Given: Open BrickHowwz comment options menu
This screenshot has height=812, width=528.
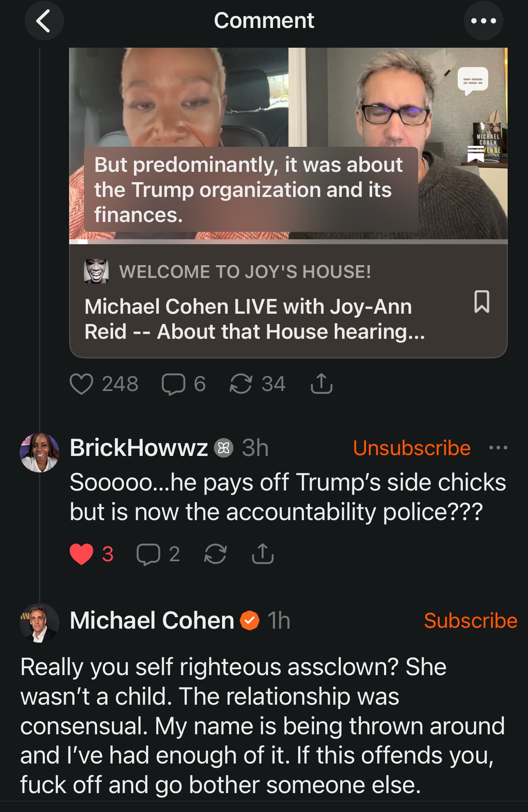Looking at the screenshot, I should (x=498, y=448).
